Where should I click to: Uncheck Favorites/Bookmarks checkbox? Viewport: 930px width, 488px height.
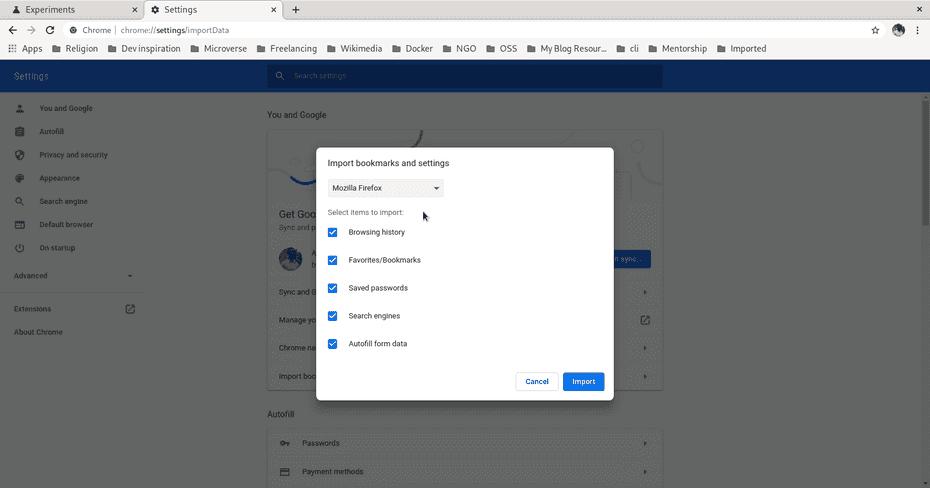tap(333, 260)
